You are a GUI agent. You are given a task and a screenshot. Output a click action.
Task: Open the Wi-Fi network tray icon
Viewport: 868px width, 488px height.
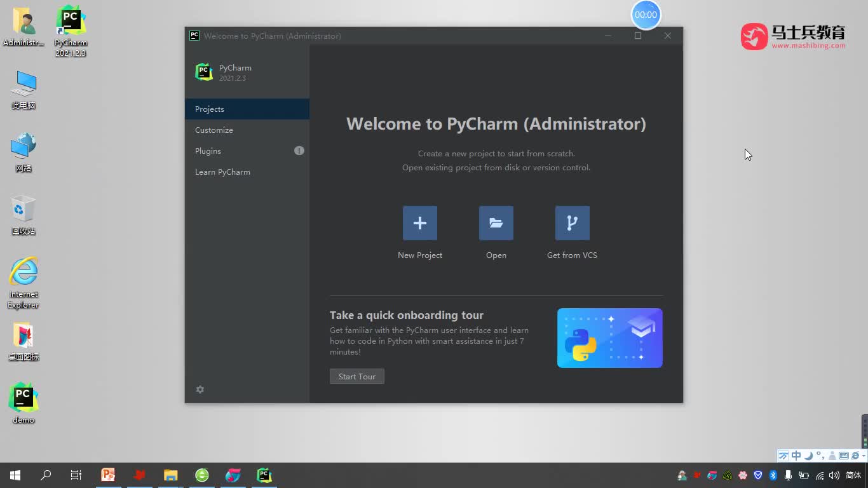[819, 476]
